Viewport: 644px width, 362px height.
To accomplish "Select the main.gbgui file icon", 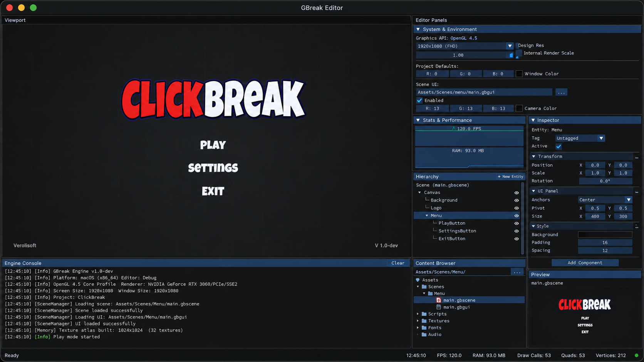I will coord(439,307).
